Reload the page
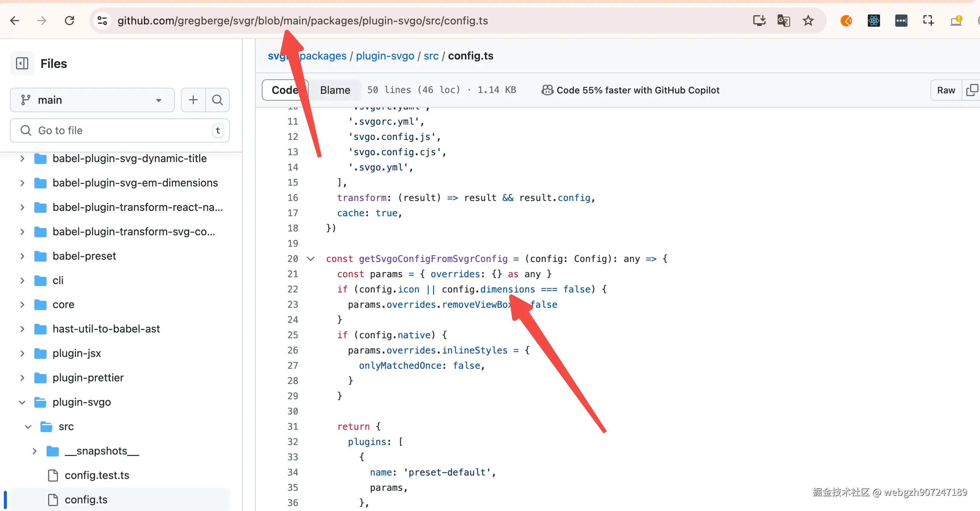Viewport: 980px width, 511px height. (x=69, y=21)
